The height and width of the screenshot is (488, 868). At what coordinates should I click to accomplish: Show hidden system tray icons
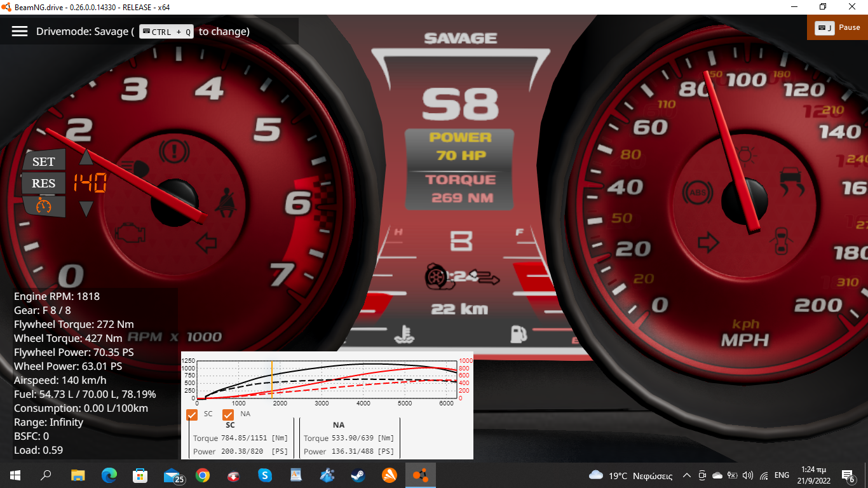point(687,475)
